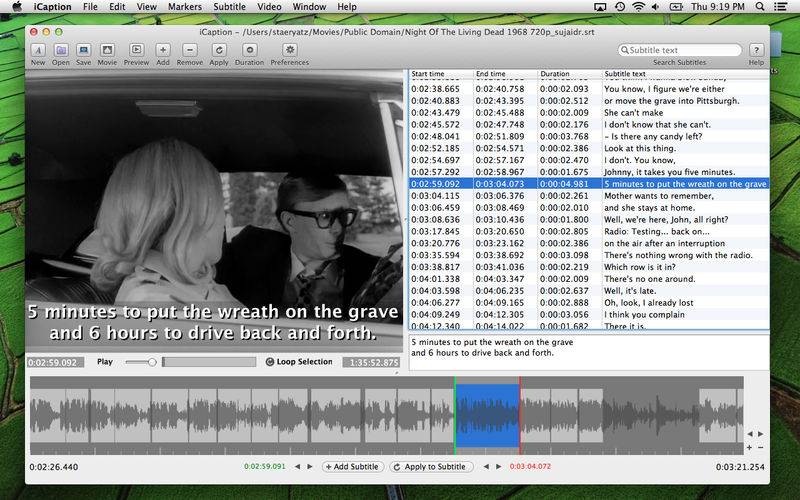
Task: Remove the selected subtitle via toolbar
Action: point(190,50)
